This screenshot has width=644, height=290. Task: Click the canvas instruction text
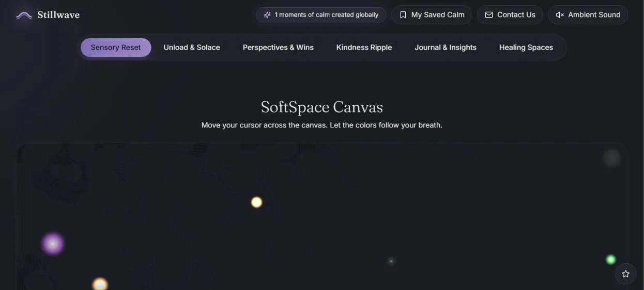322,125
